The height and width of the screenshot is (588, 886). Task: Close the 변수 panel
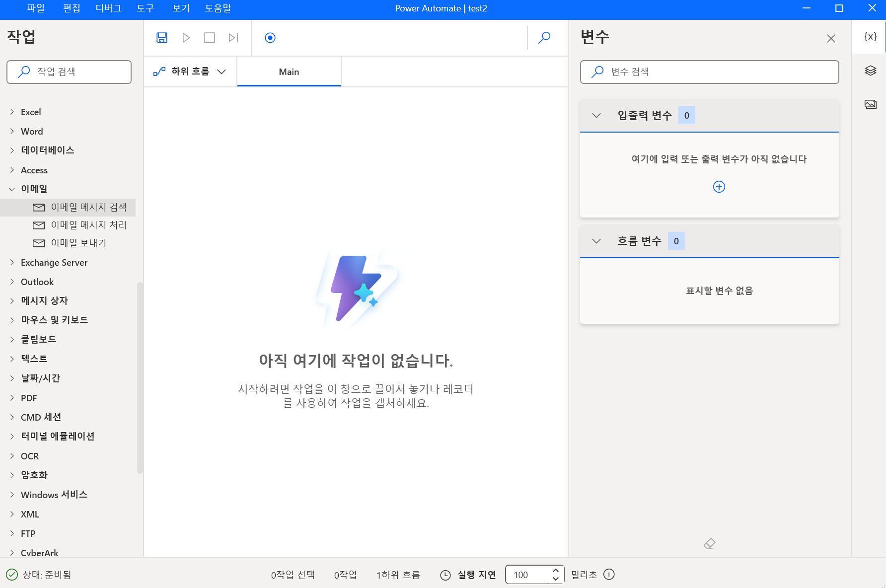click(x=831, y=38)
